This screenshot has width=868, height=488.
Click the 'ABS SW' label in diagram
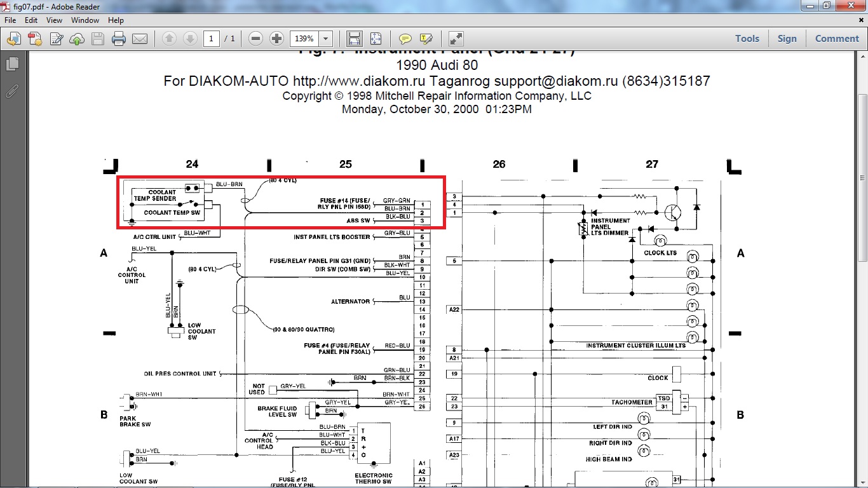pyautogui.click(x=358, y=221)
